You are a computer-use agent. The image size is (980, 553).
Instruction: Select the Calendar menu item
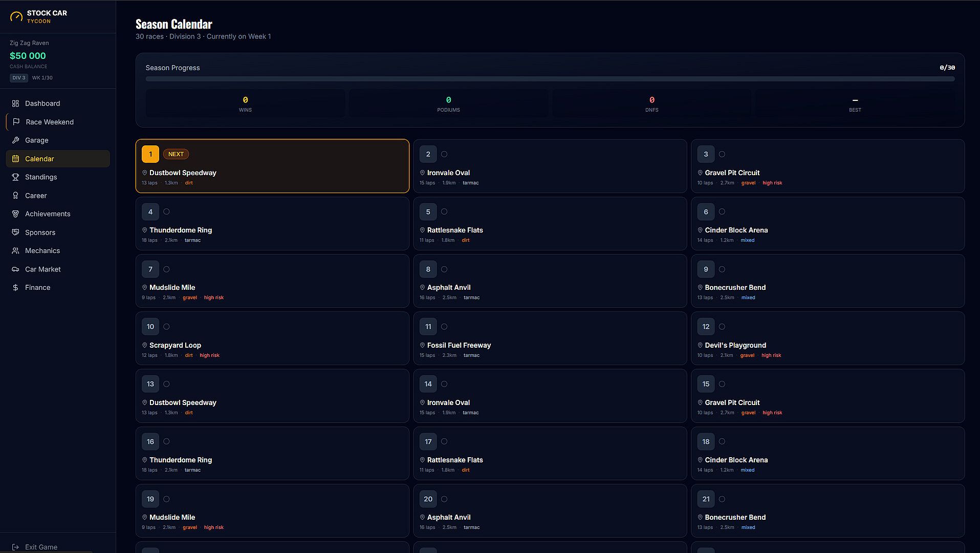[58, 159]
